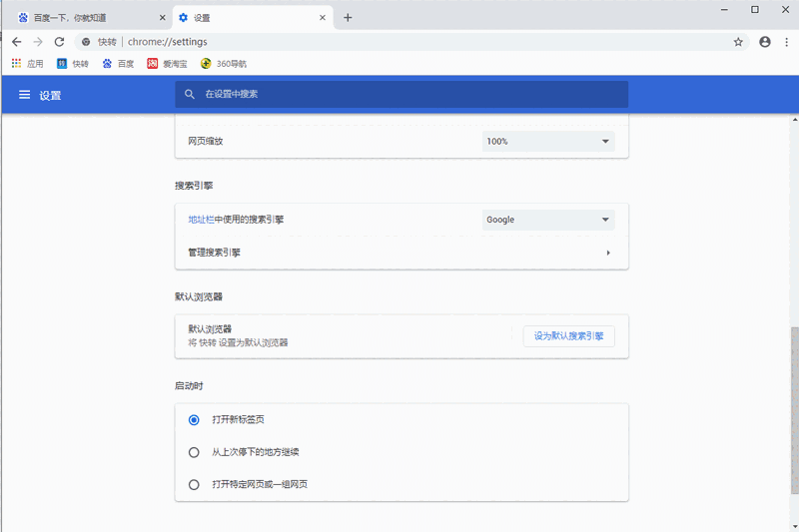Expand 管理搜索引擎 row arrow
Image resolution: width=799 pixels, height=532 pixels.
point(608,253)
